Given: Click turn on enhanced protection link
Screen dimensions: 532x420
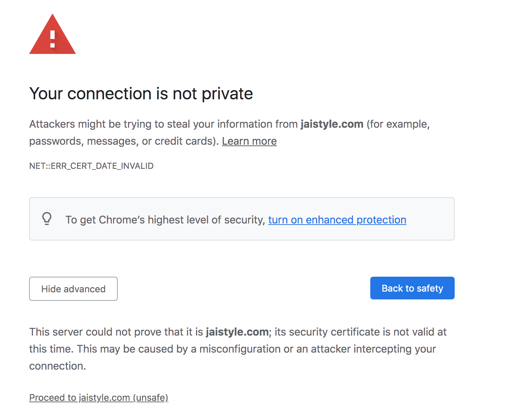Looking at the screenshot, I should tap(337, 220).
